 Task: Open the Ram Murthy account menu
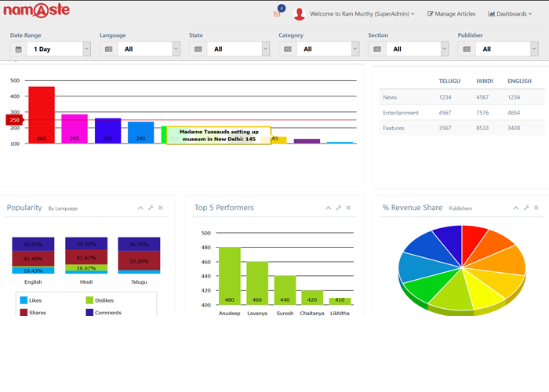pyautogui.click(x=362, y=14)
